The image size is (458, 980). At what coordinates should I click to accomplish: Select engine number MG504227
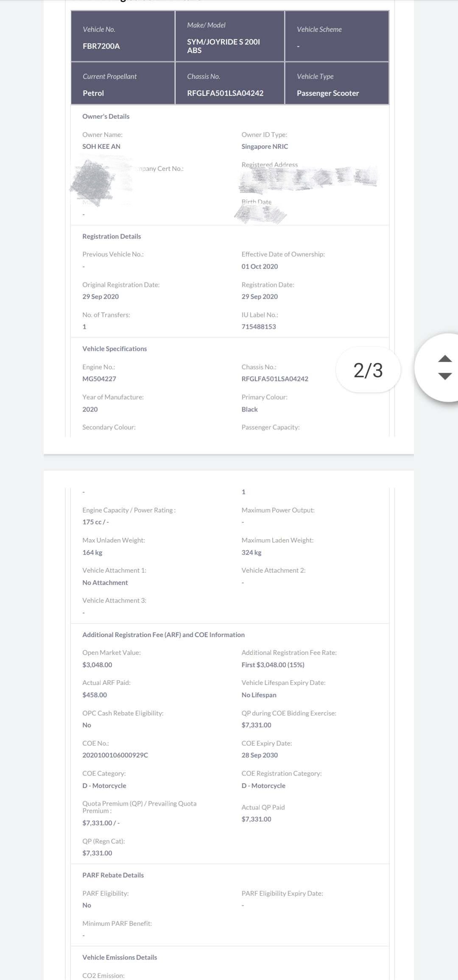point(99,379)
